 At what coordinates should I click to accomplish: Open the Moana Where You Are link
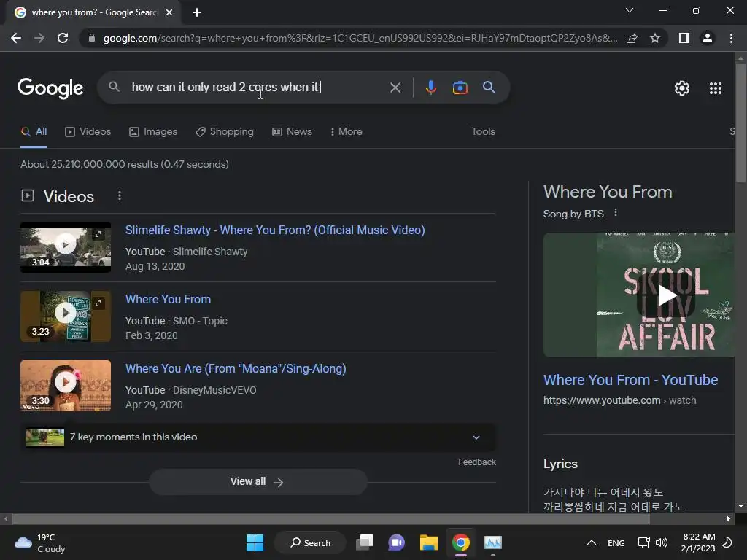point(236,368)
